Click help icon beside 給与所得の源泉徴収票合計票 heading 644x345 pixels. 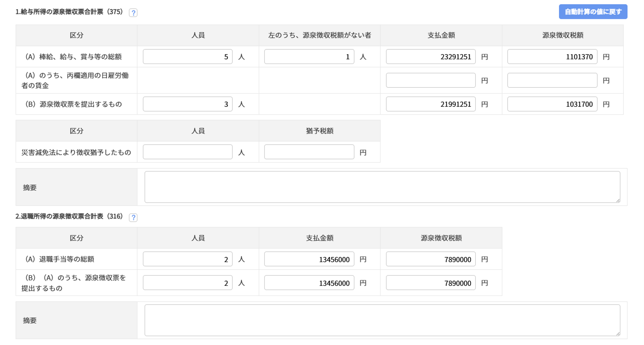point(133,13)
